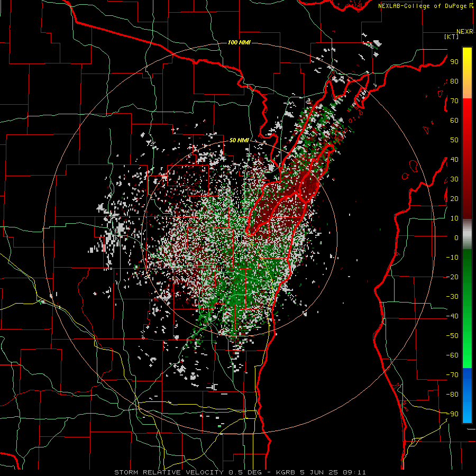
Task: Click the 0 value on velocity scale
Action: 456,238
